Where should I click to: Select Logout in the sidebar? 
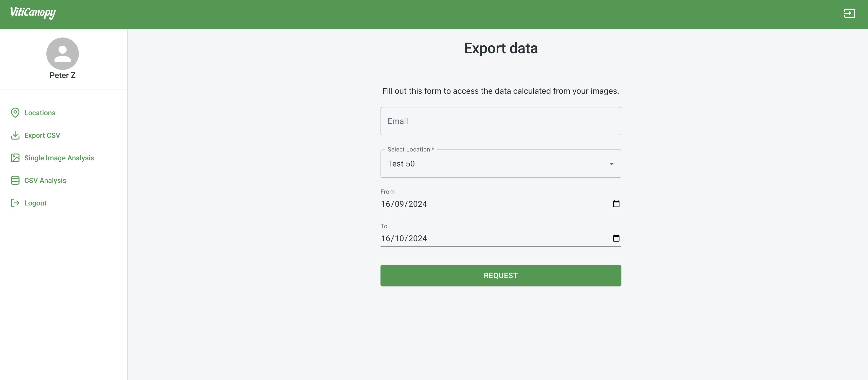tap(35, 203)
